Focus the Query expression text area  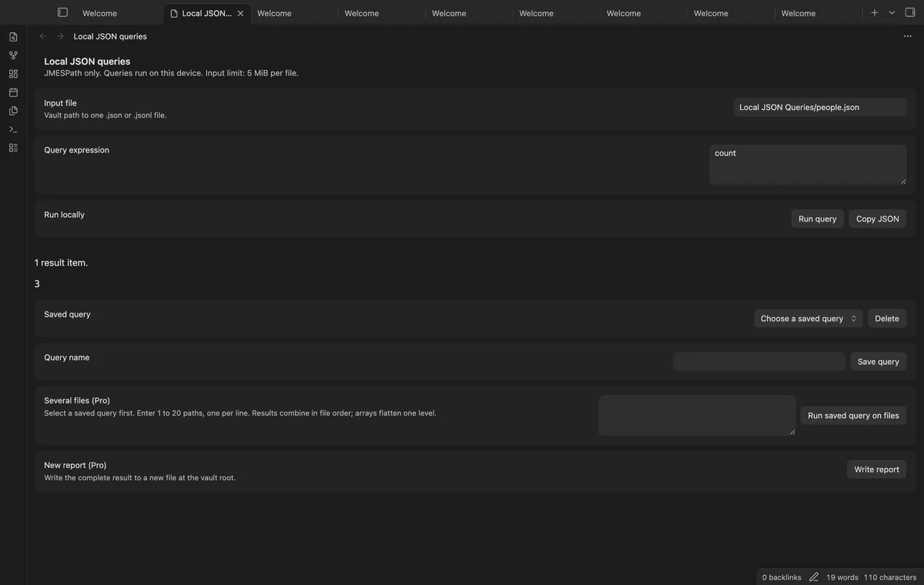pyautogui.click(x=808, y=165)
